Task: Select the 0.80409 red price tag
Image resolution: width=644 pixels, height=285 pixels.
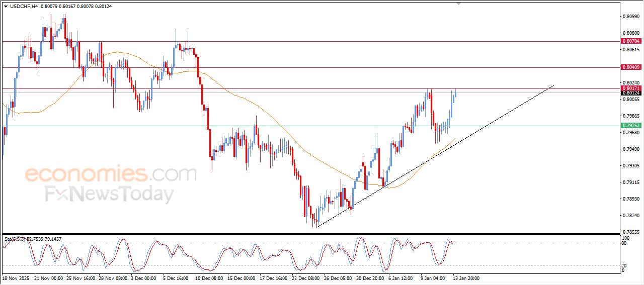Action: 630,67
